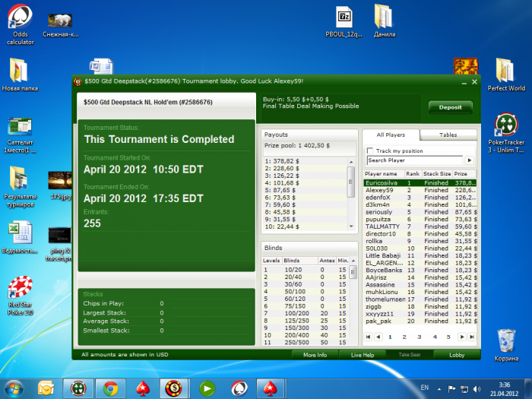Open the Снежная-к... image file on the desktop

click(60, 25)
